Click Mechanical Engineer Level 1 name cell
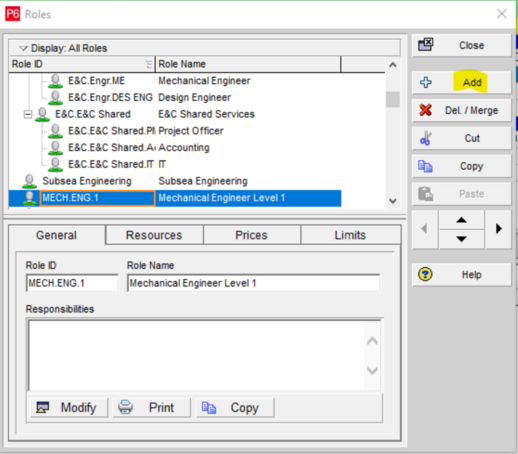This screenshot has width=518, height=454. click(x=248, y=198)
